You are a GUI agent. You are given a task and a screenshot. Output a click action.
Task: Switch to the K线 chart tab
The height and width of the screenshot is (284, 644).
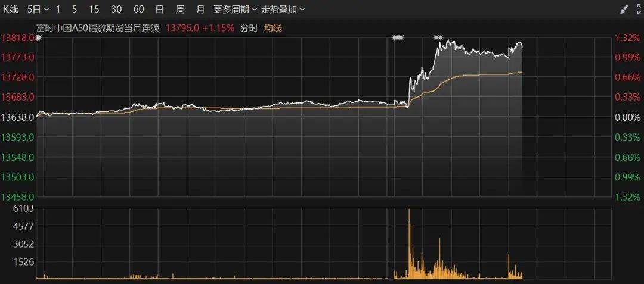tap(12, 10)
